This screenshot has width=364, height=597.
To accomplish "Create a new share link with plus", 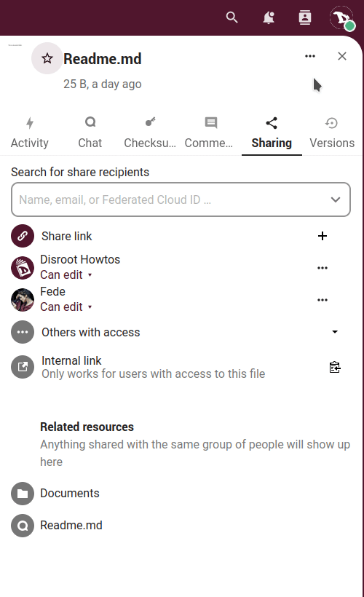I will coord(322,236).
